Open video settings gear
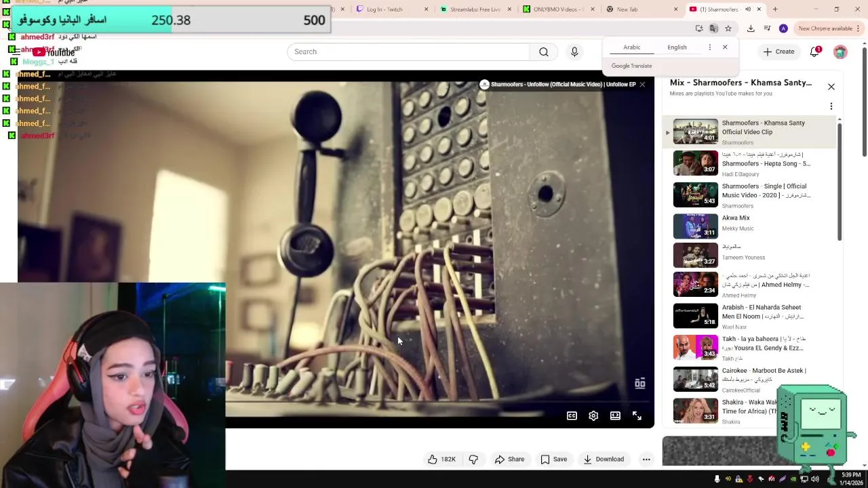This screenshot has width=868, height=488. click(x=593, y=415)
